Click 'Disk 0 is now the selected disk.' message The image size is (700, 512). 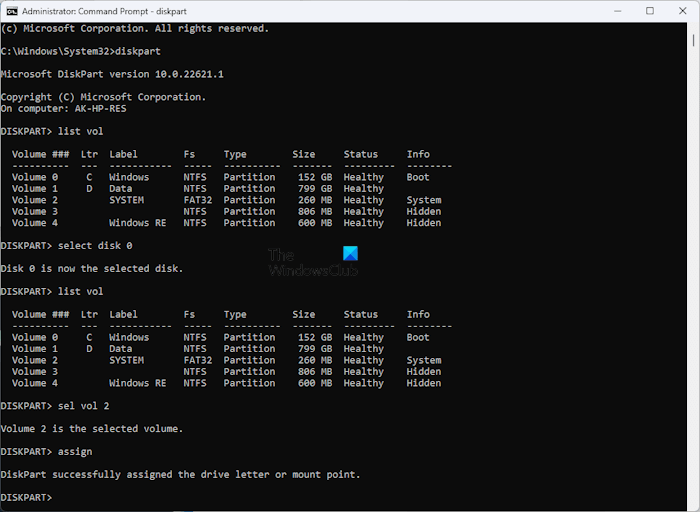(92, 269)
